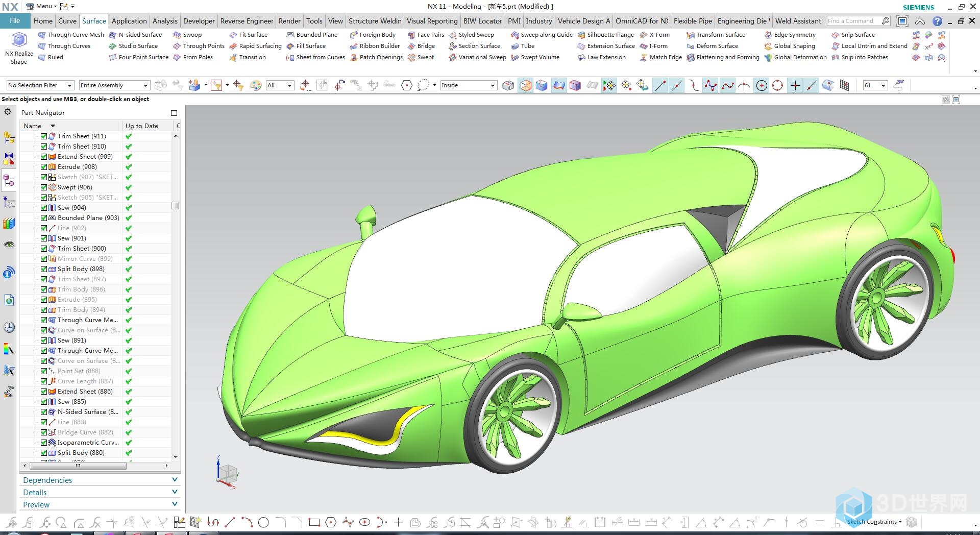
Task: Select the Law Extension tool
Action: (601, 57)
